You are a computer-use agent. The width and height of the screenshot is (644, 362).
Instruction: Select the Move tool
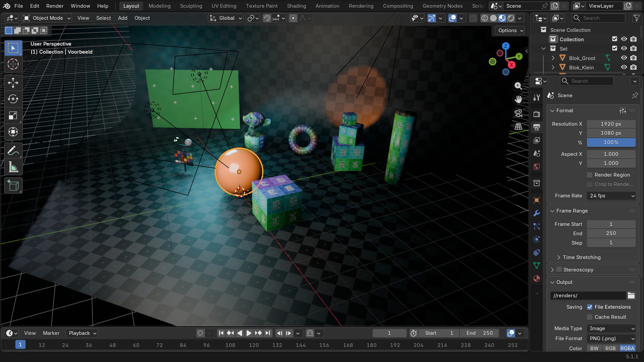[13, 83]
